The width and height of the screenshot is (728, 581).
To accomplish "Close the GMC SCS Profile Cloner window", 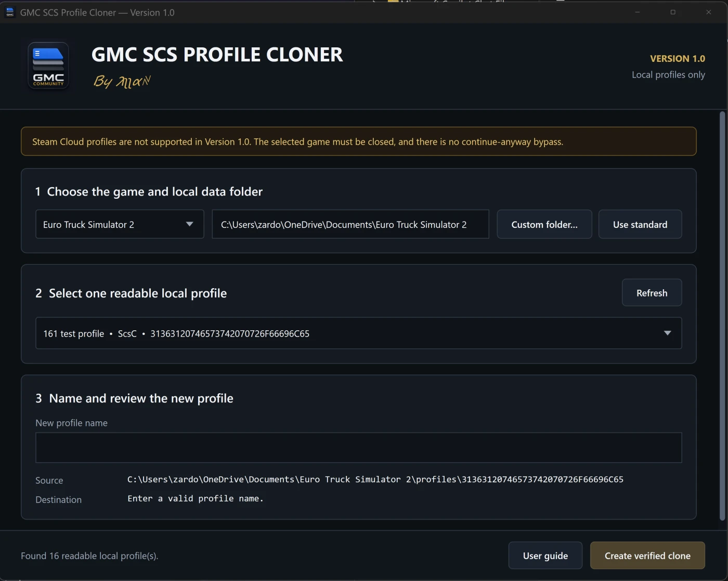I will pyautogui.click(x=708, y=12).
